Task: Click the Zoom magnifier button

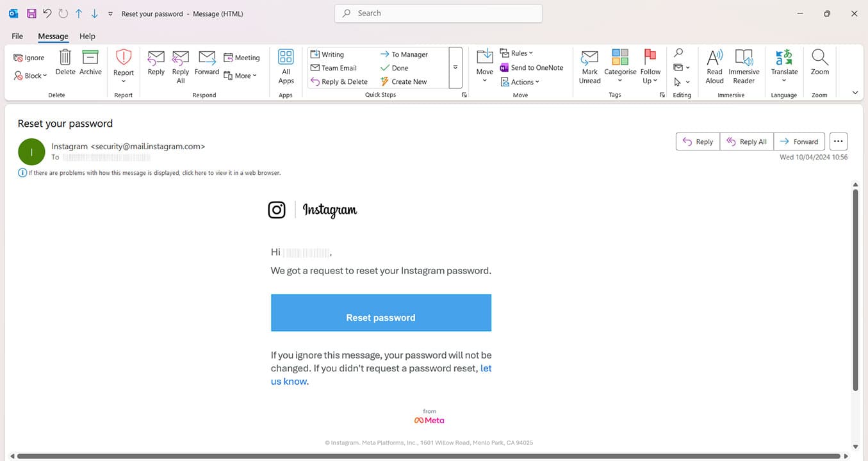Action: (820, 63)
